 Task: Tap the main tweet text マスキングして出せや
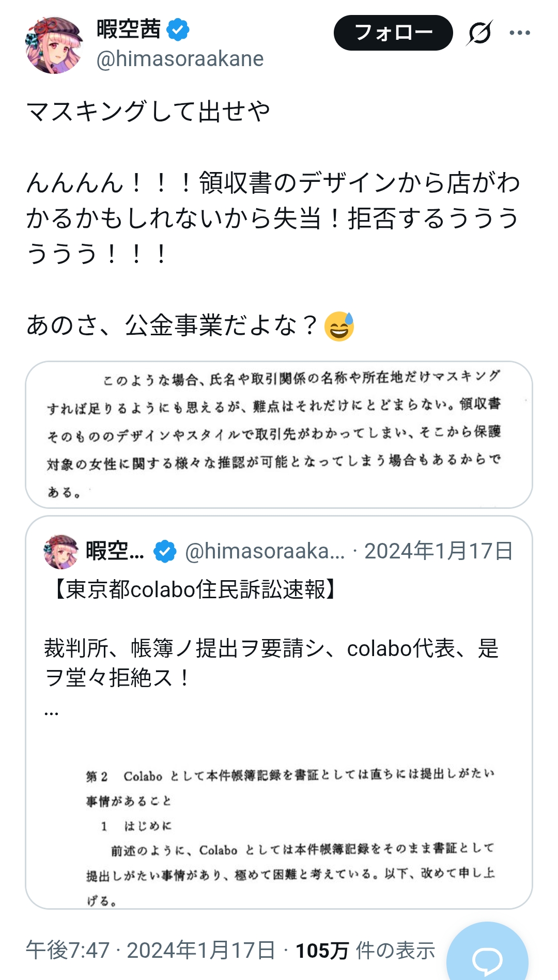coord(148,112)
